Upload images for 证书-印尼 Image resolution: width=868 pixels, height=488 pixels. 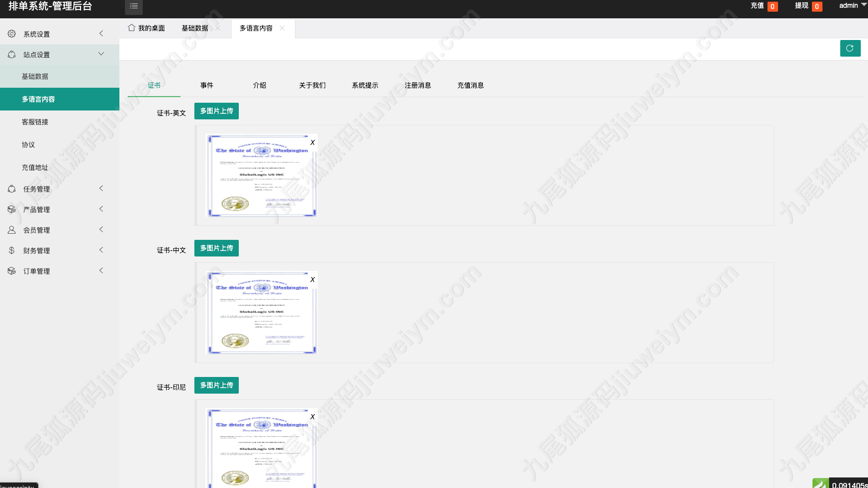[217, 385]
